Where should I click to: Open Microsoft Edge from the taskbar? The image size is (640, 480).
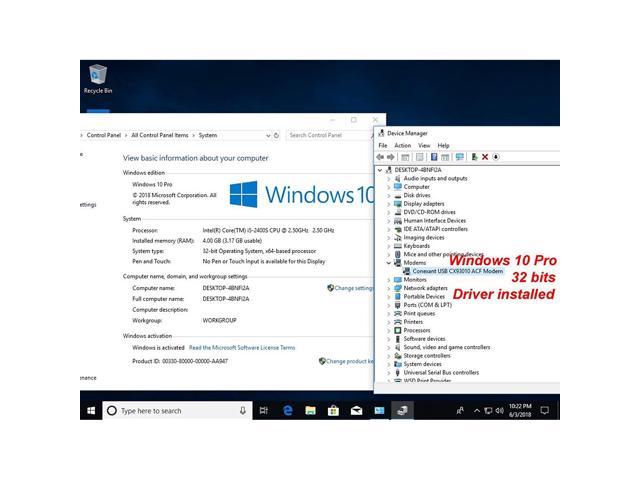[287, 410]
